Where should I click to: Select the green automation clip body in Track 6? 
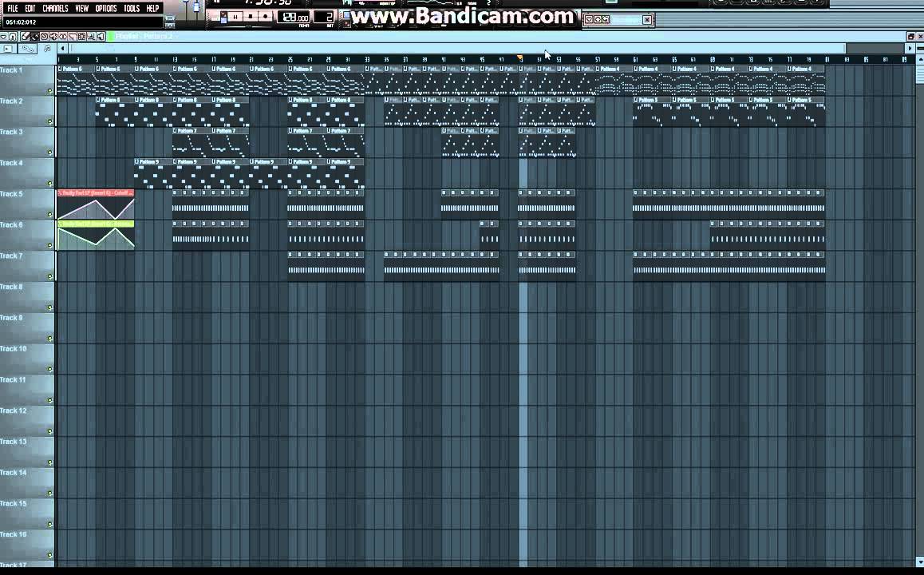(x=96, y=239)
